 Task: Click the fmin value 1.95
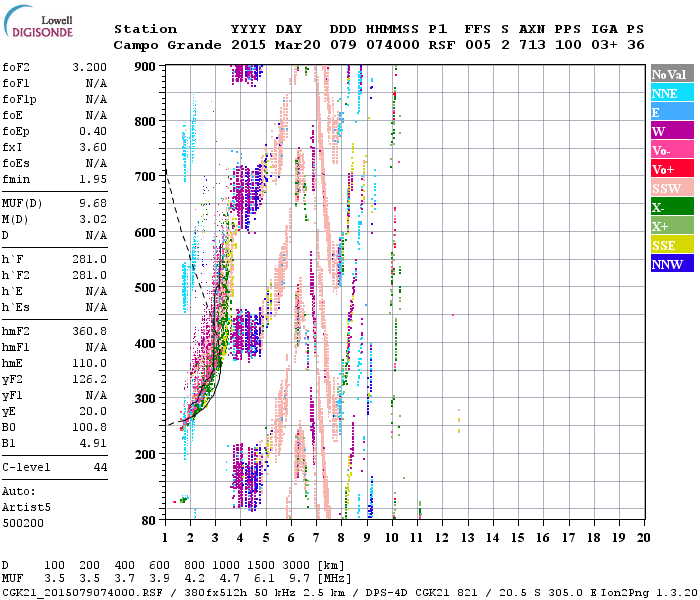coord(93,179)
